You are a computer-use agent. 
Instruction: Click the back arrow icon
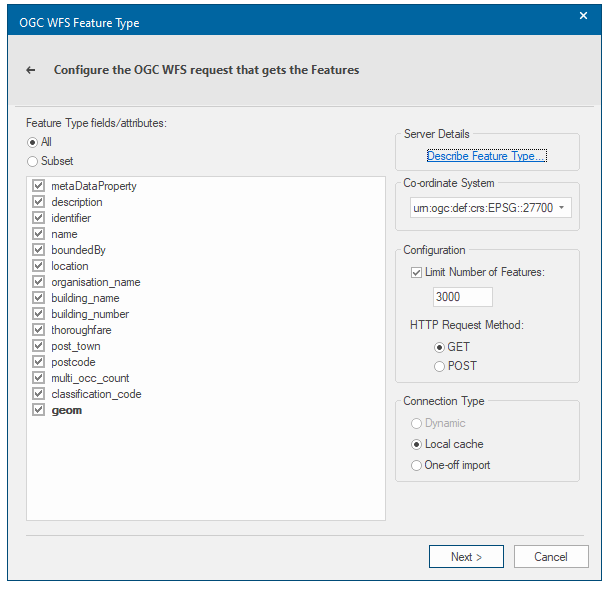[x=31, y=70]
